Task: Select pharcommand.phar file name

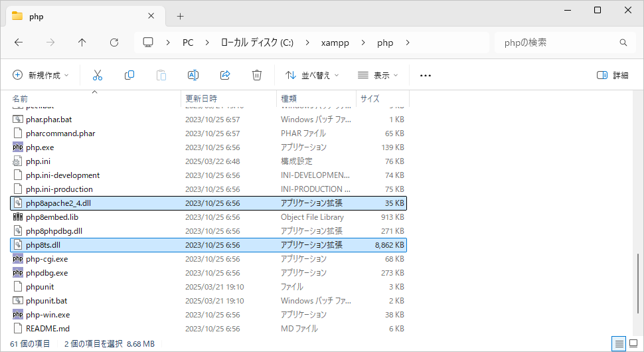Action: (x=60, y=133)
